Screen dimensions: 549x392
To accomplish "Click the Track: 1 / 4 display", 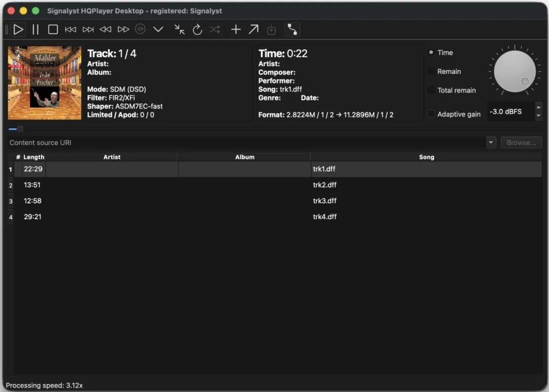I will 112,53.
